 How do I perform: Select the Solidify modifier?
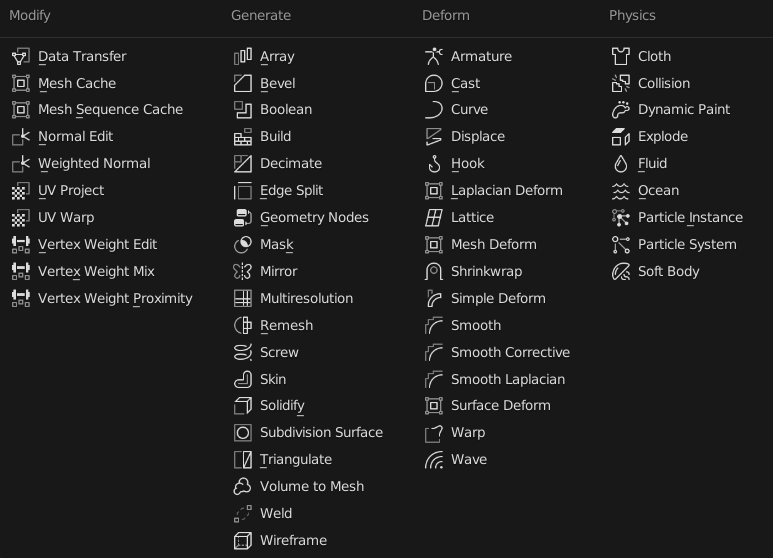click(x=270, y=406)
